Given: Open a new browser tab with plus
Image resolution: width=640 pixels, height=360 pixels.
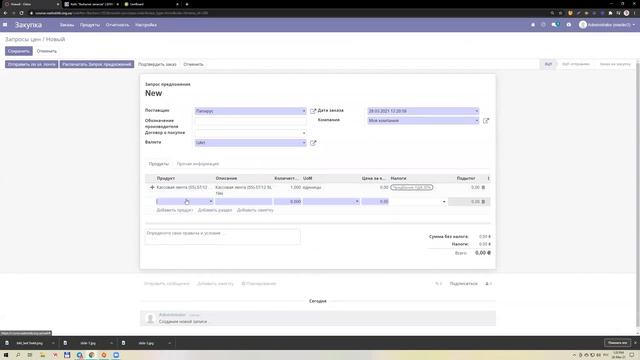Looking at the screenshot, I should (187, 4).
